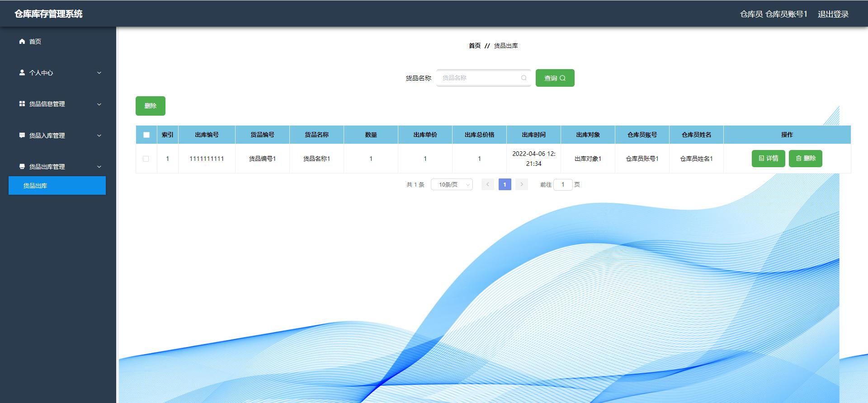The height and width of the screenshot is (403, 868).
Task: Select all rows with the header checkbox
Action: click(146, 135)
